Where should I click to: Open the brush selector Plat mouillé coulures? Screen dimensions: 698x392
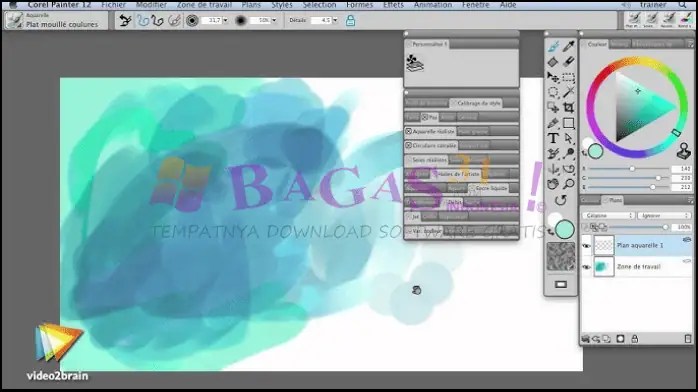click(56, 20)
